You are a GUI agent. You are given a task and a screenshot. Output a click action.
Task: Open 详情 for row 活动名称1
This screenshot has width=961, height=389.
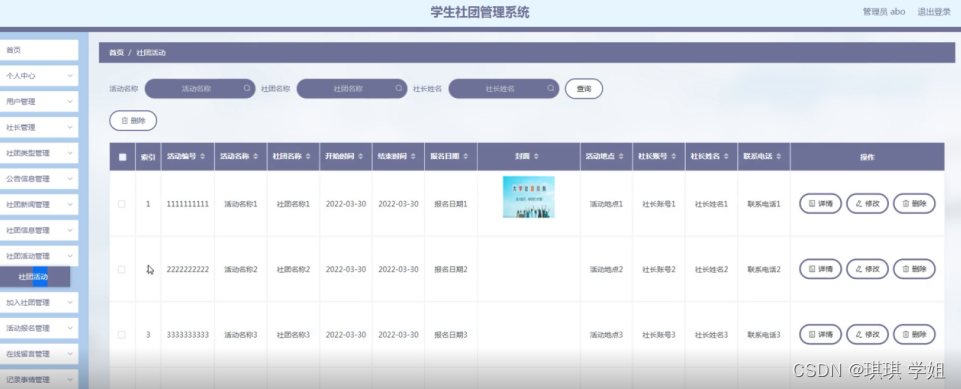click(x=820, y=203)
